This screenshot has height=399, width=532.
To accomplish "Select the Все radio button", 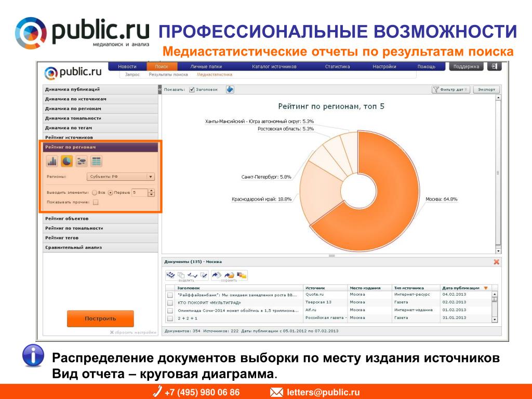I will tap(95, 192).
